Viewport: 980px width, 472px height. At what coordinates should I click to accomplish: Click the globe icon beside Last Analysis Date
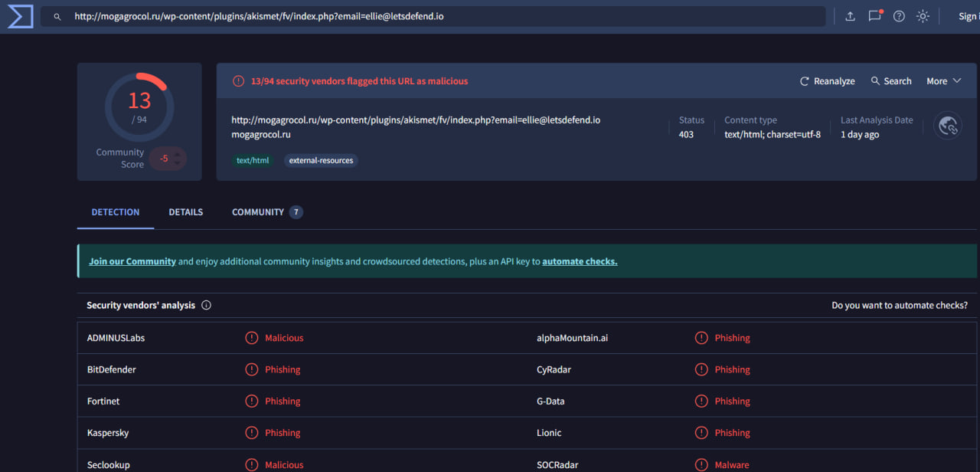948,126
